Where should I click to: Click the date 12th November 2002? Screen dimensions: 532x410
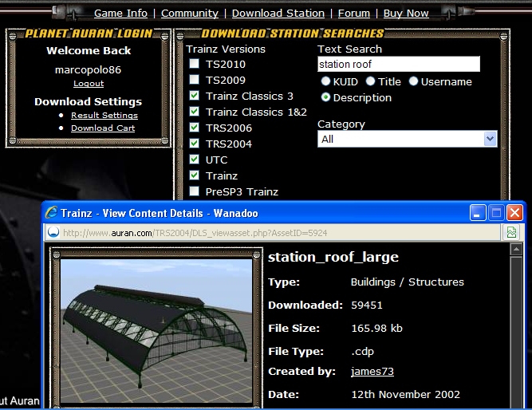(x=405, y=394)
